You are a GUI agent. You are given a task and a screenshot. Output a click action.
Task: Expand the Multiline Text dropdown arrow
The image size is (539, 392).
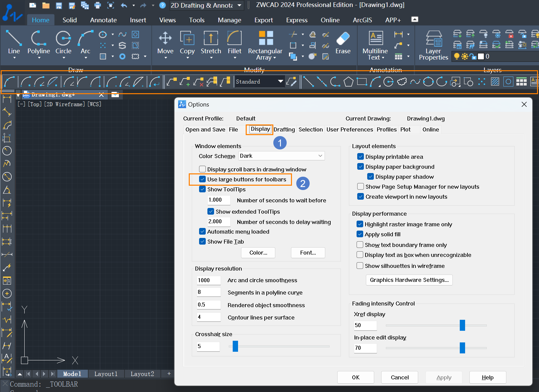tap(383, 58)
